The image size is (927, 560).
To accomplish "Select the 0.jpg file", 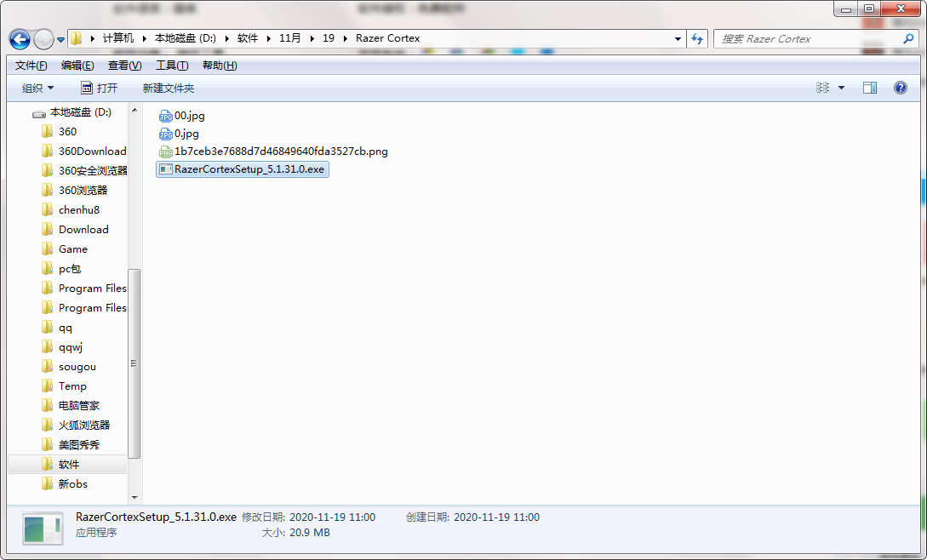I will [x=179, y=134].
